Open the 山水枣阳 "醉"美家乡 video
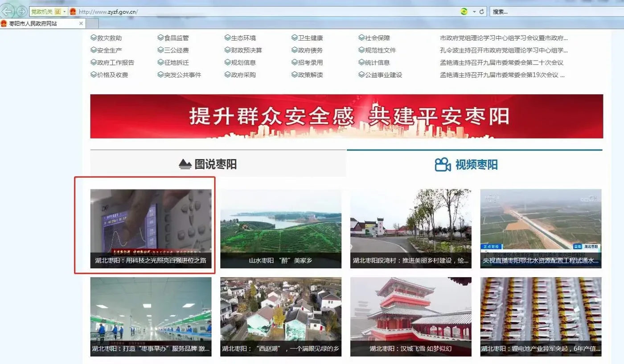The width and height of the screenshot is (624, 364). 281,229
